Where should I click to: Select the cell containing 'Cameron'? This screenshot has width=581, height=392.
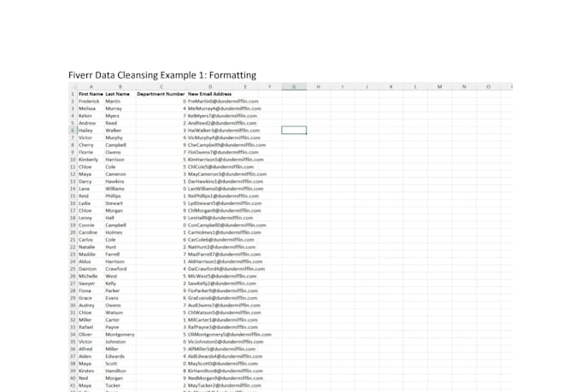[x=120, y=174]
